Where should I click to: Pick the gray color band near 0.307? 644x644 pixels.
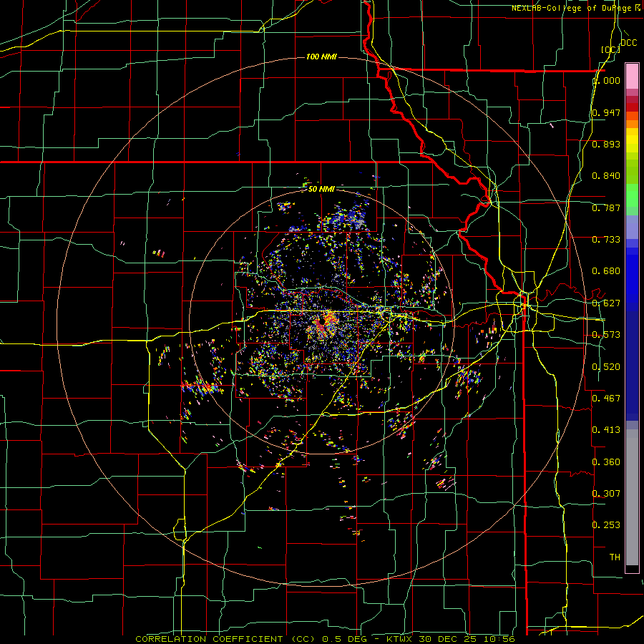tap(632, 497)
